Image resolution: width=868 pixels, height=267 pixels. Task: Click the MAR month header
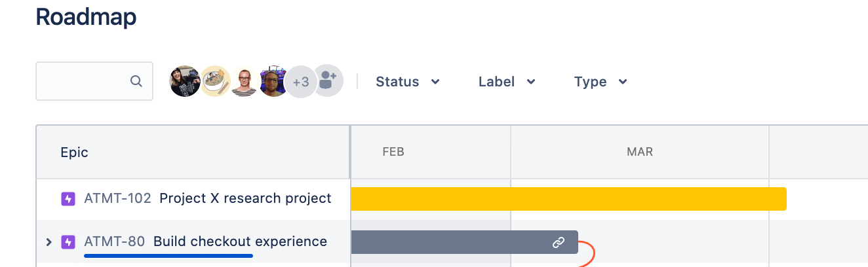pos(640,152)
